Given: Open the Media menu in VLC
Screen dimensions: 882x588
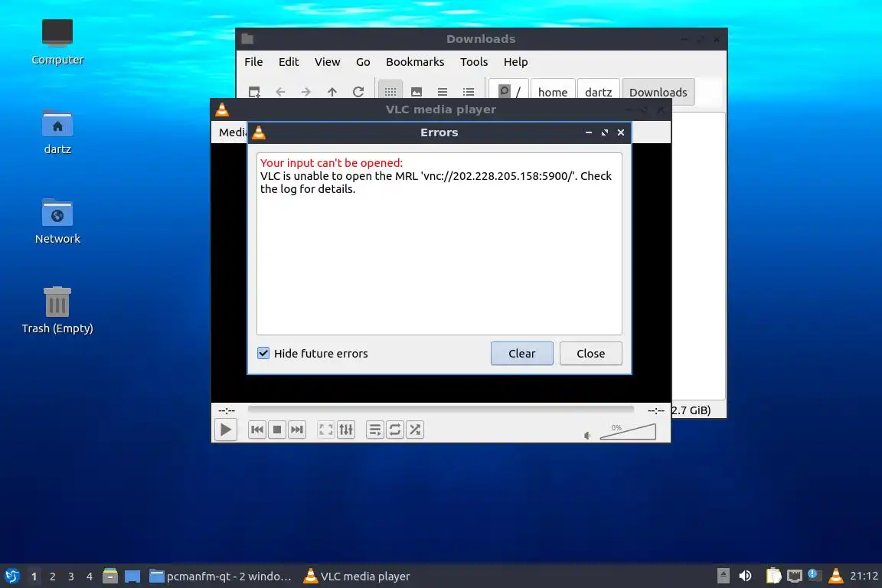Looking at the screenshot, I should click(232, 132).
